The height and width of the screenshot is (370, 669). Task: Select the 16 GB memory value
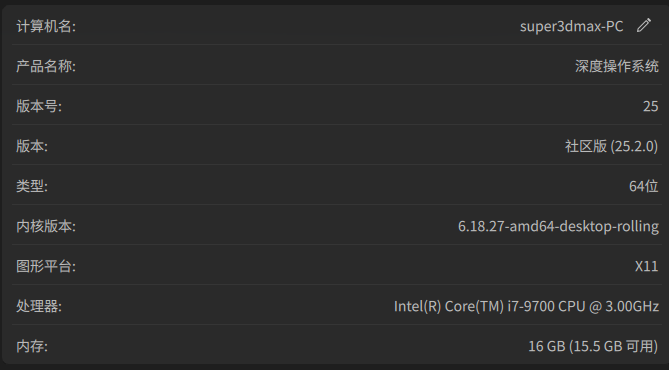[547, 346]
